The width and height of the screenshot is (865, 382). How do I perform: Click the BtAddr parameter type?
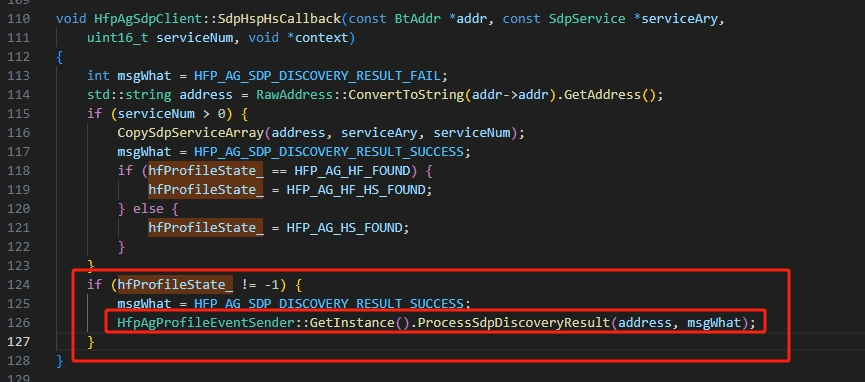[418, 19]
